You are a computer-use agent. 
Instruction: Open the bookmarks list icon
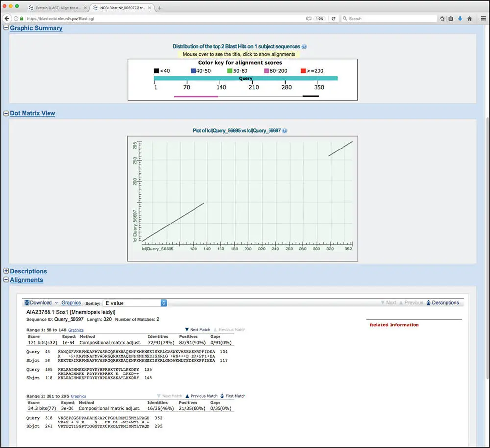click(x=451, y=19)
